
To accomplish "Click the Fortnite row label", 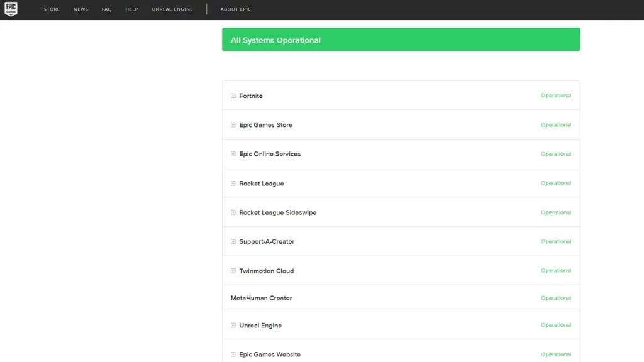I will (251, 96).
